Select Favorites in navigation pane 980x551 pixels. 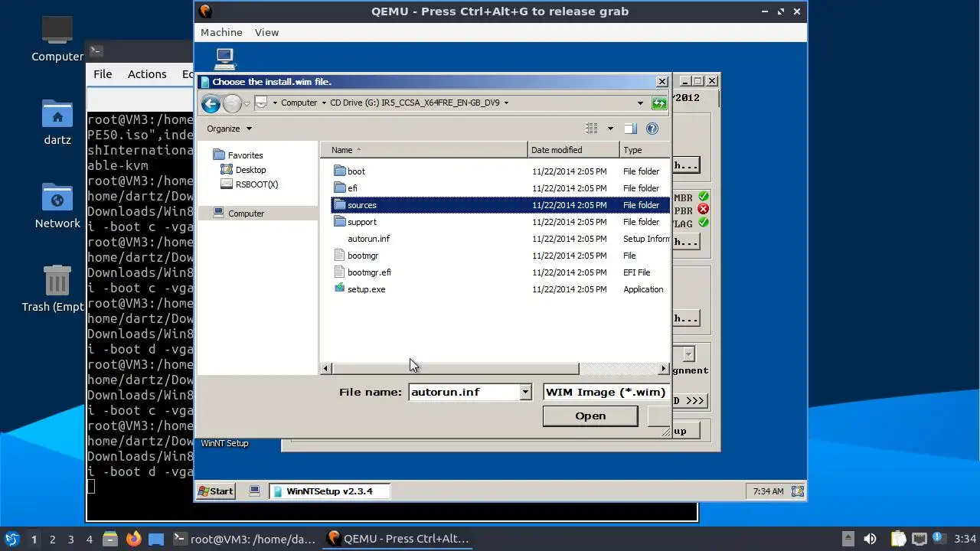(x=245, y=155)
